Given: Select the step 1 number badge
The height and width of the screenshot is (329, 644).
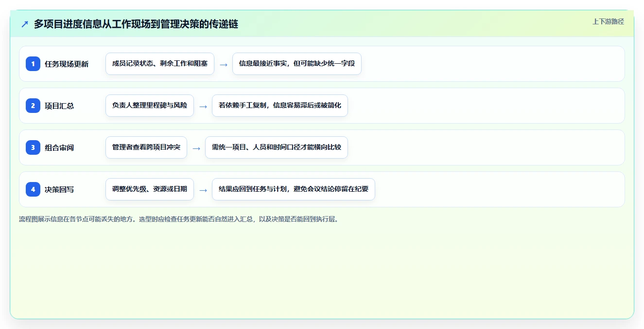Looking at the screenshot, I should [33, 64].
